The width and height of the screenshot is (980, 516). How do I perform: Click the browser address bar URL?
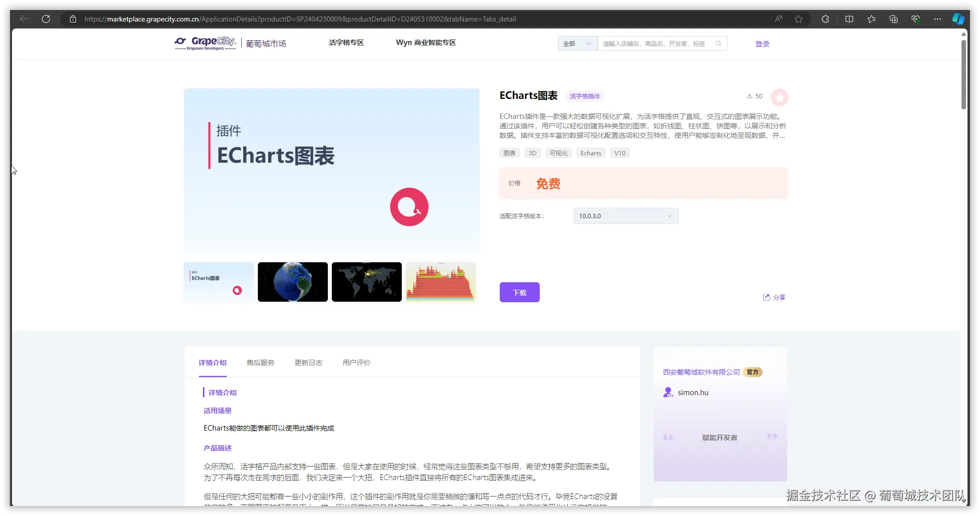tap(300, 19)
